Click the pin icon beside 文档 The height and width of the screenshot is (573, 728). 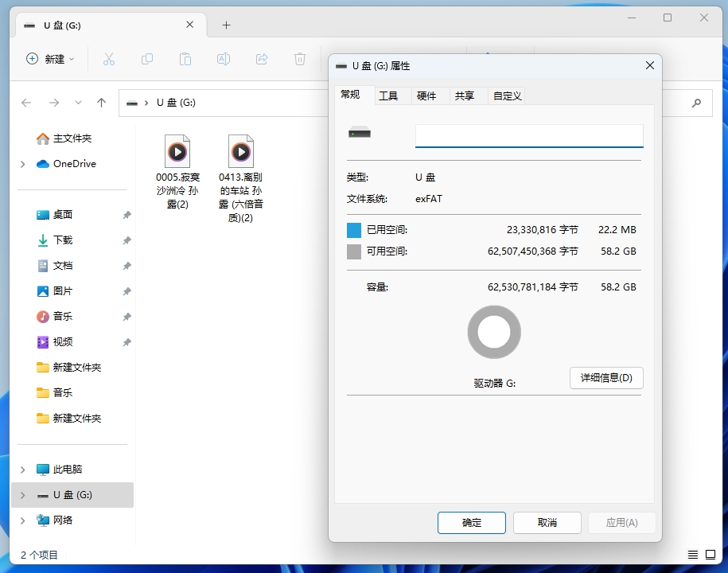(127, 266)
